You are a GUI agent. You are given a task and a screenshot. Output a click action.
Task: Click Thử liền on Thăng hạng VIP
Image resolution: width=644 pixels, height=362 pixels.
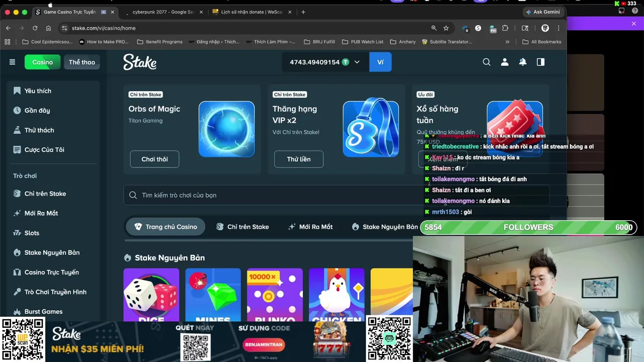pos(299,159)
